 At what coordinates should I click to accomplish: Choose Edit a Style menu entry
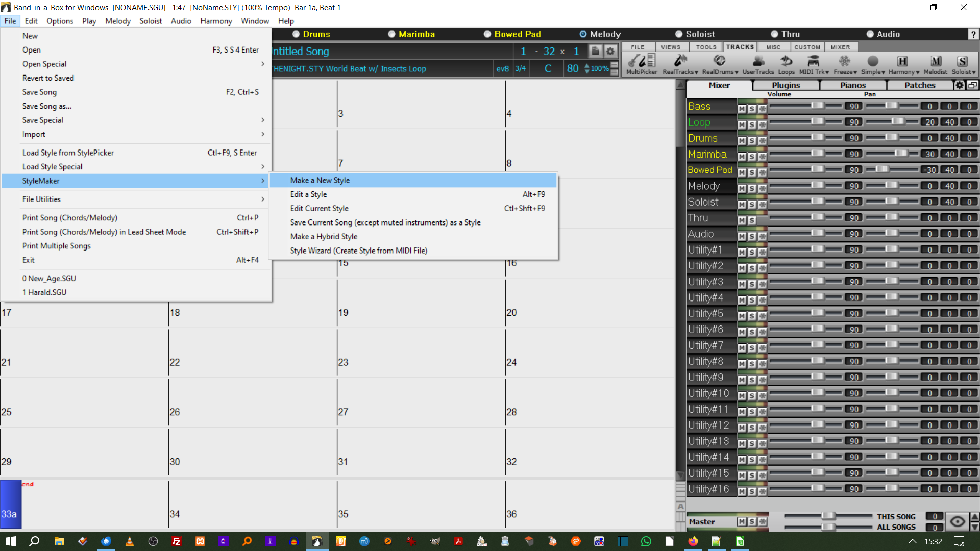coord(413,194)
